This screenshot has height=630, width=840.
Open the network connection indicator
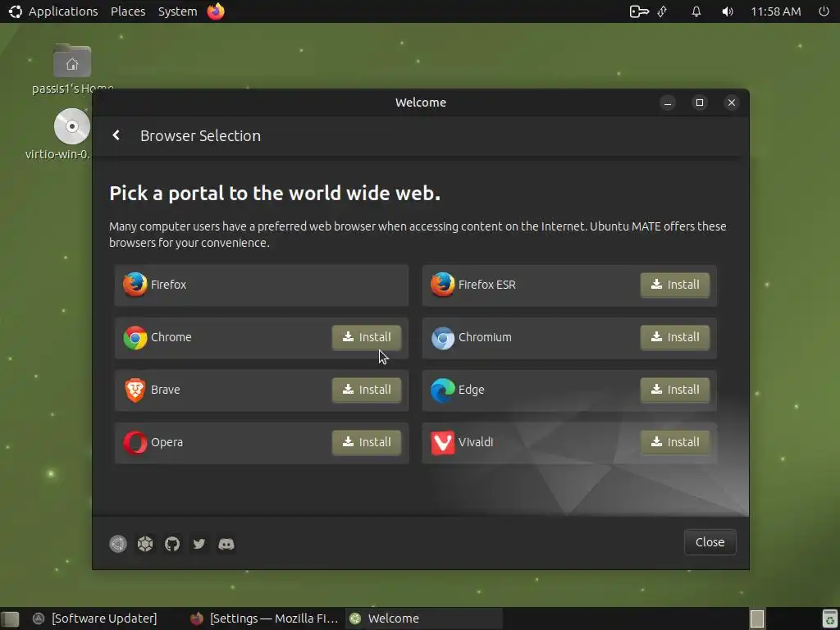[663, 11]
